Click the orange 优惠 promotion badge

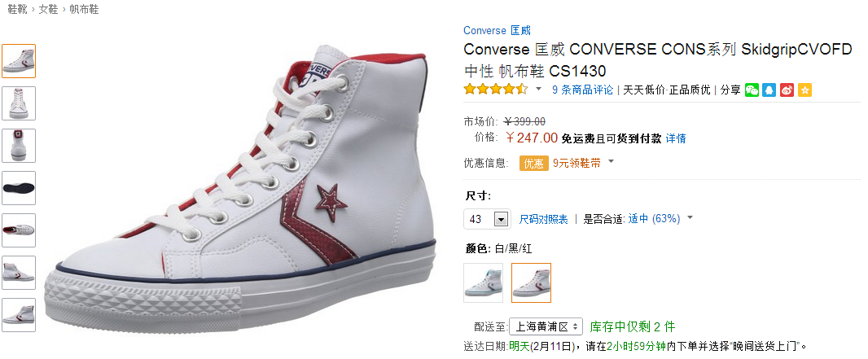533,163
